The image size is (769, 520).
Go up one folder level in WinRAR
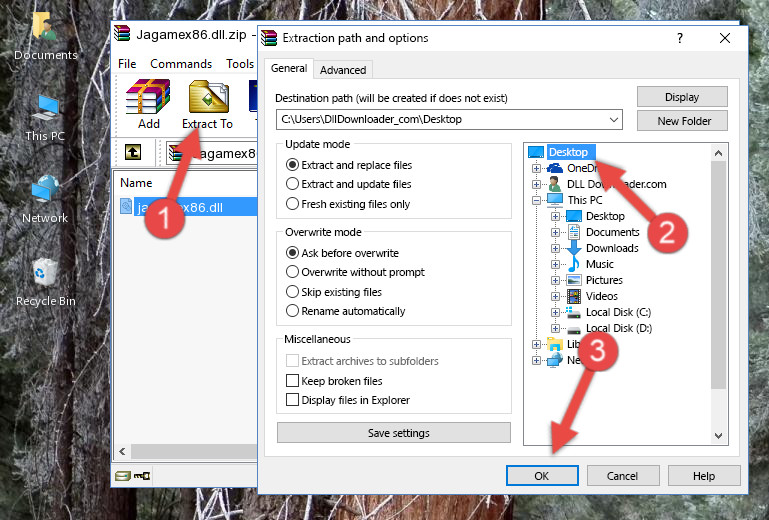tap(133, 153)
